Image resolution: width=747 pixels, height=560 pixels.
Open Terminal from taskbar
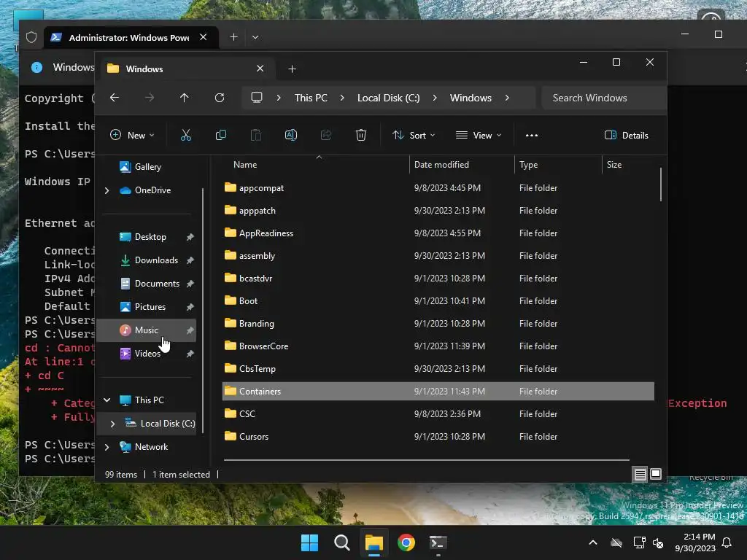click(x=438, y=542)
